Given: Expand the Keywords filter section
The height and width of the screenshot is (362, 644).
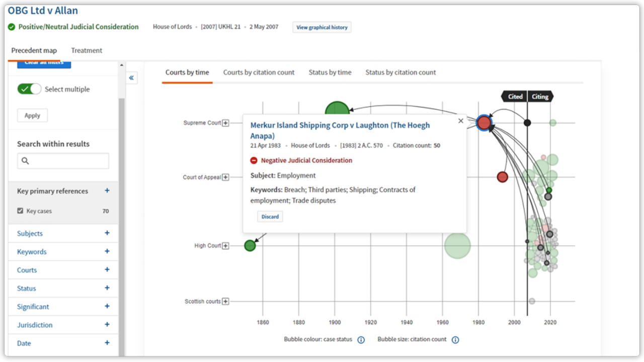Looking at the screenshot, I should [x=107, y=251].
